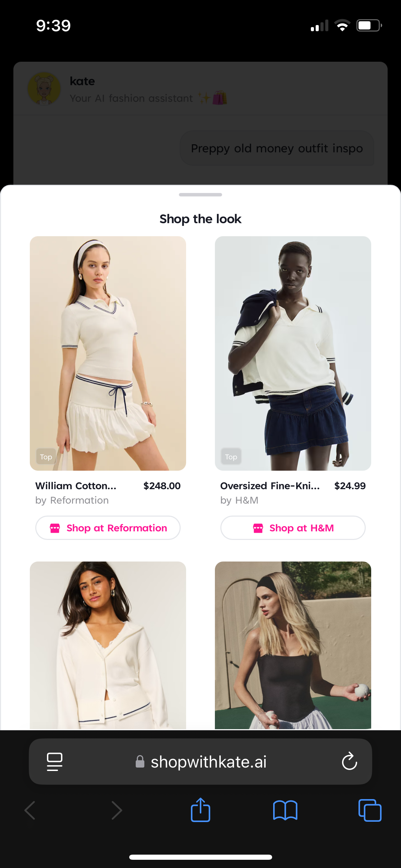The height and width of the screenshot is (868, 401).
Task: Select the shopwithkate.ai address bar
Action: tap(200, 761)
